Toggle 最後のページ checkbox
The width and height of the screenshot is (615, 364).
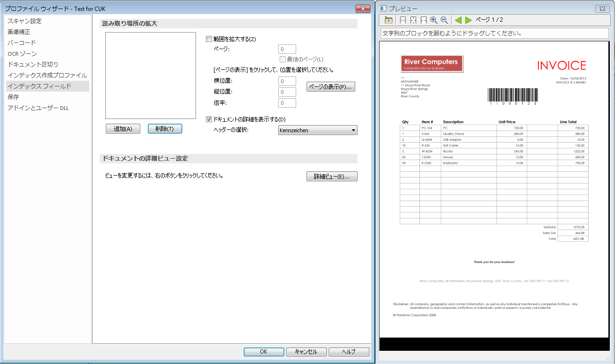tap(282, 59)
